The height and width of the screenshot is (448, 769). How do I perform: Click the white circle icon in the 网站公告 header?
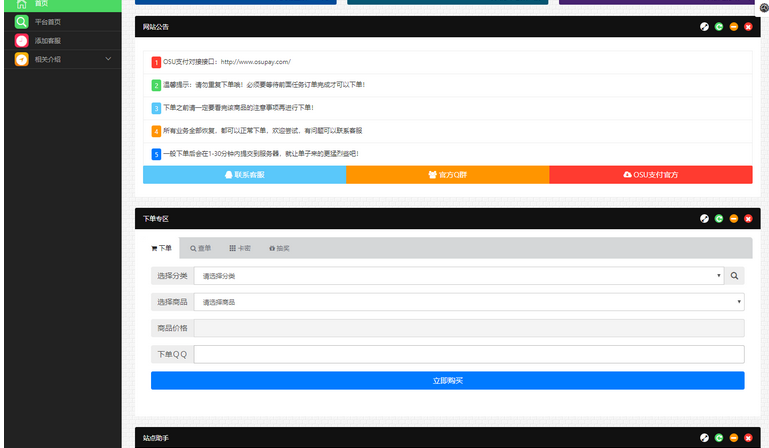(704, 27)
